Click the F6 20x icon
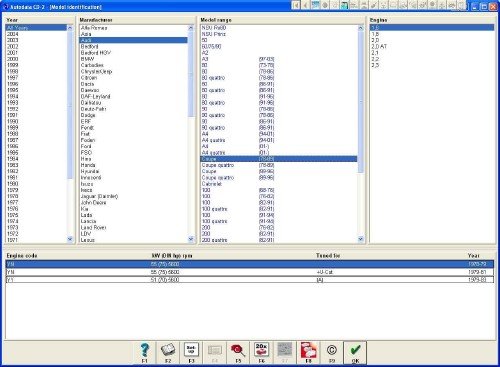 pyautogui.click(x=261, y=352)
